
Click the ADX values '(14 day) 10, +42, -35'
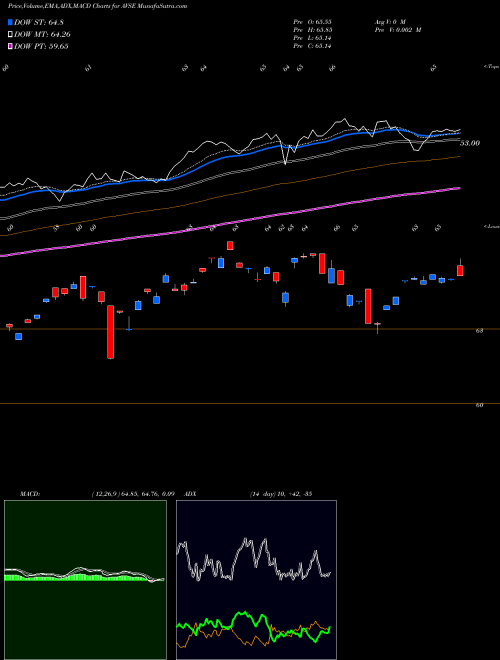[x=280, y=493]
